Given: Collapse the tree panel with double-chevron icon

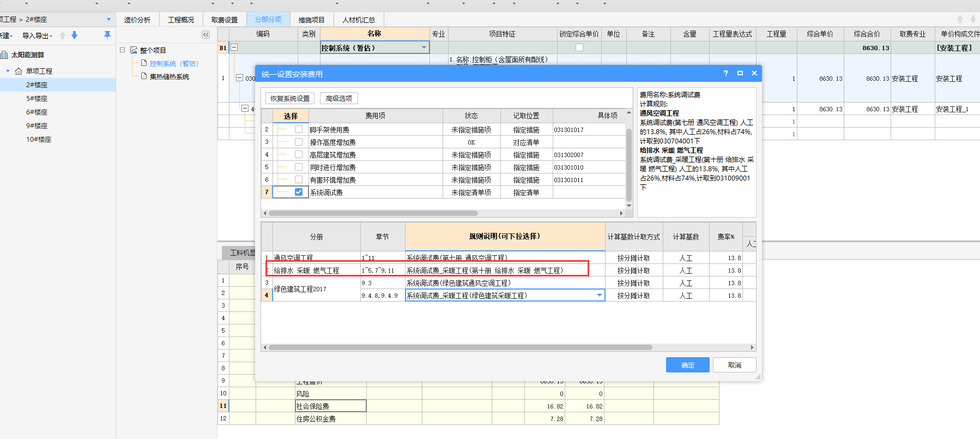Looking at the screenshot, I should click(205, 34).
